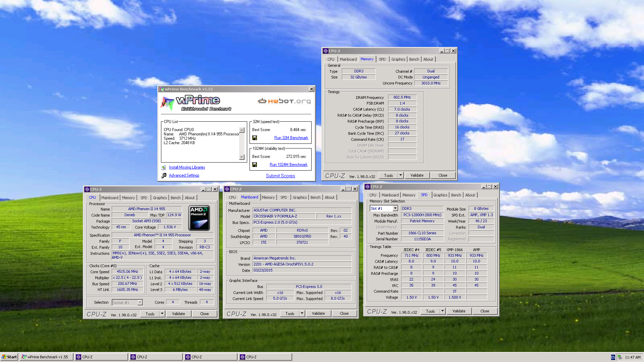Open the Socket #1 selection dropdown
This screenshot has width=644, height=362.
point(140,302)
